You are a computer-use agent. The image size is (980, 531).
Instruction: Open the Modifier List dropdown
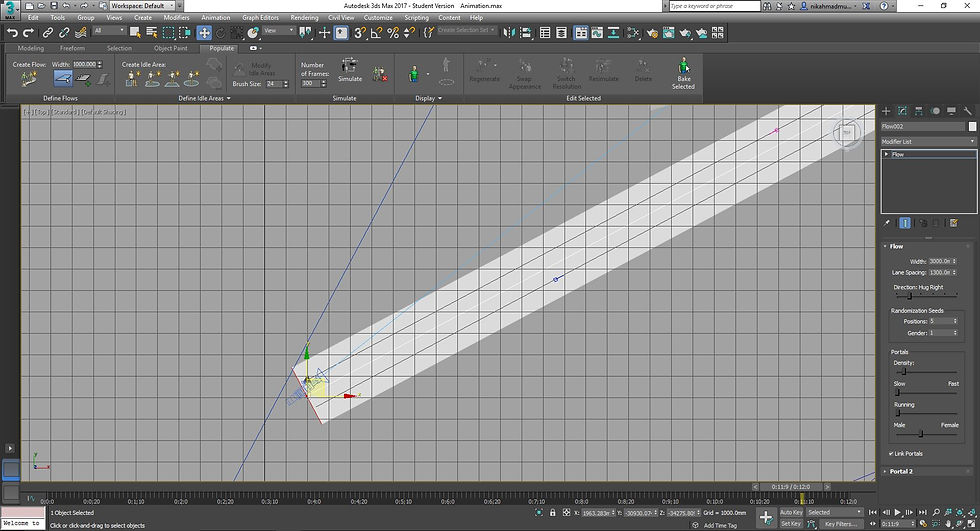pos(928,142)
